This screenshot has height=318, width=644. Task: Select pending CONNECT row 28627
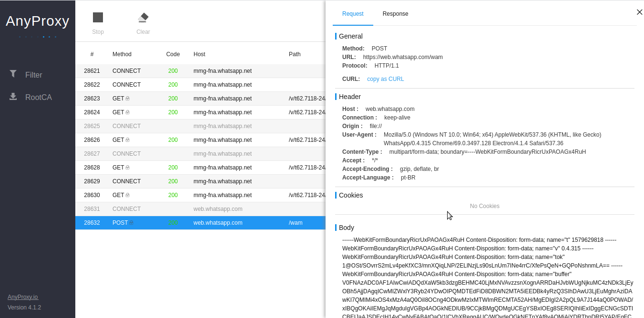pos(200,154)
